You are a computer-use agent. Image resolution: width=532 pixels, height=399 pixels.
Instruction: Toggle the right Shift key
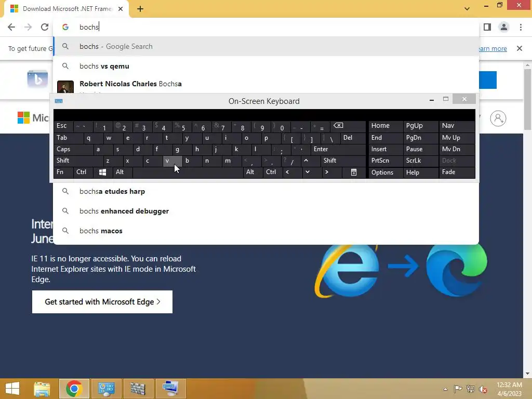point(343,161)
